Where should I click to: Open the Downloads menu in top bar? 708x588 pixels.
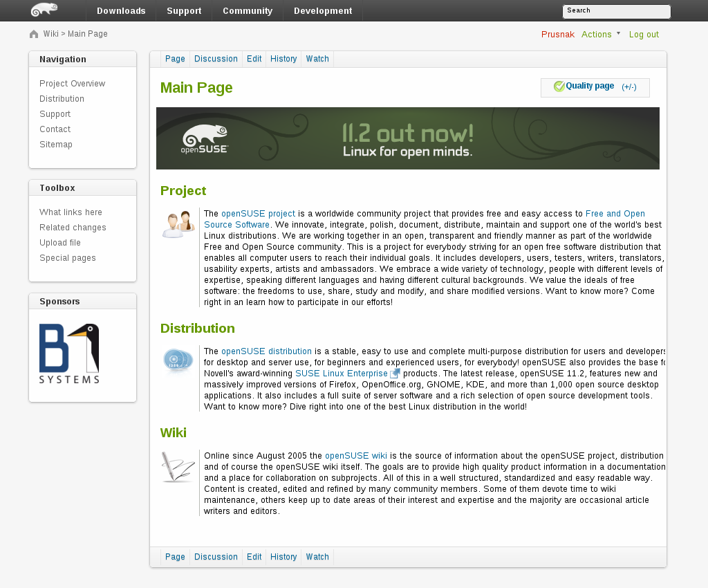[121, 11]
